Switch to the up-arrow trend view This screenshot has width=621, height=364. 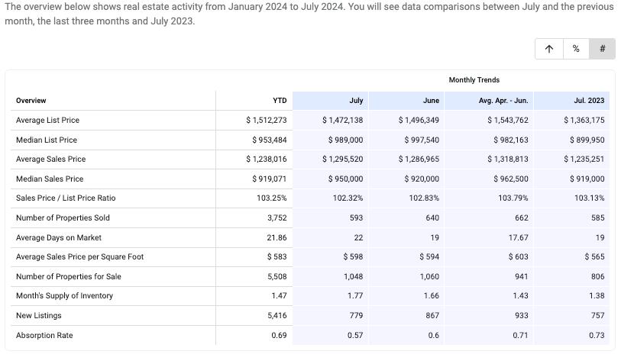(548, 49)
